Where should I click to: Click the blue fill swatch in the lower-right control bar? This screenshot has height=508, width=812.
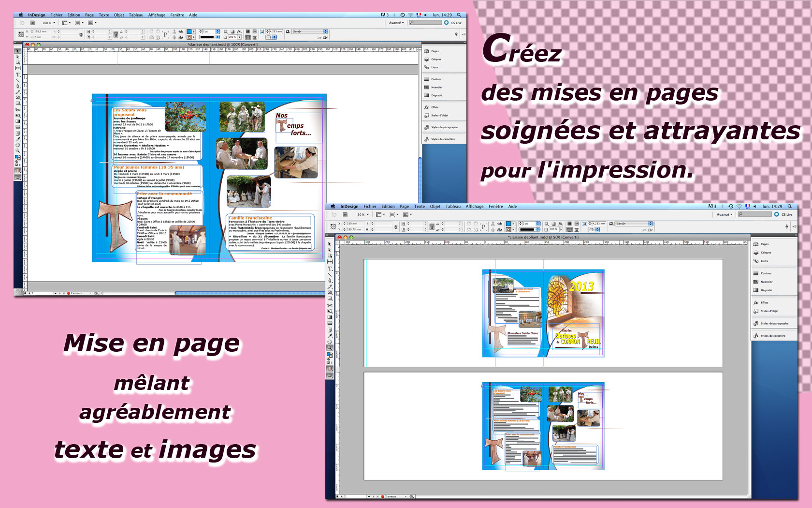[x=508, y=224]
